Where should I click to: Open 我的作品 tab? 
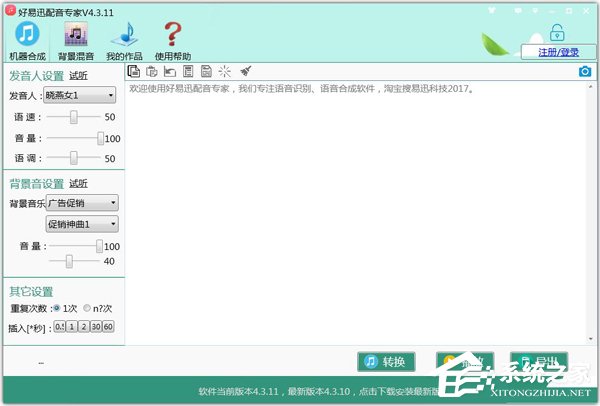coord(124,41)
